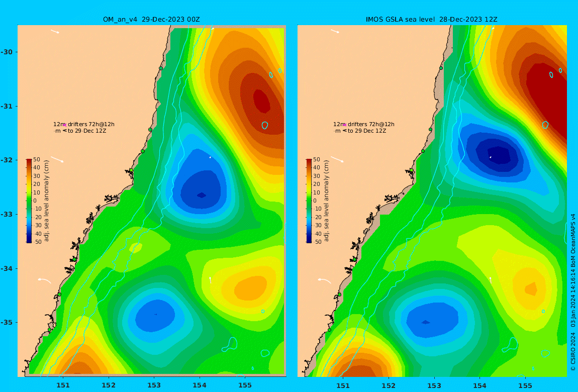
Task: Click longitude 153 under the OM_an_v4 map
Action: (154, 385)
